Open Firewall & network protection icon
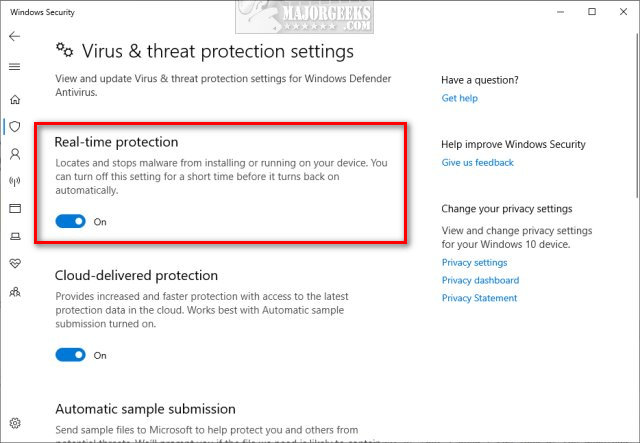This screenshot has width=640, height=443. 14,182
